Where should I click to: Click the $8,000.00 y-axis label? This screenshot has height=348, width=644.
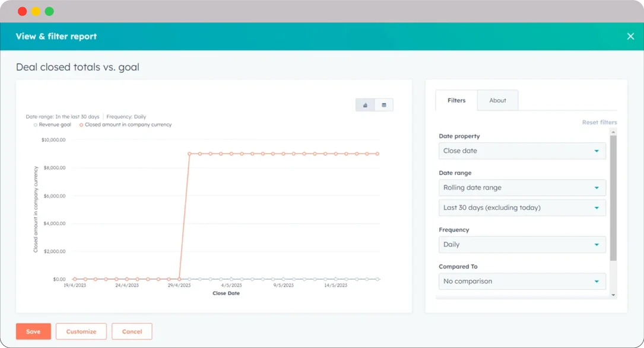pos(55,168)
